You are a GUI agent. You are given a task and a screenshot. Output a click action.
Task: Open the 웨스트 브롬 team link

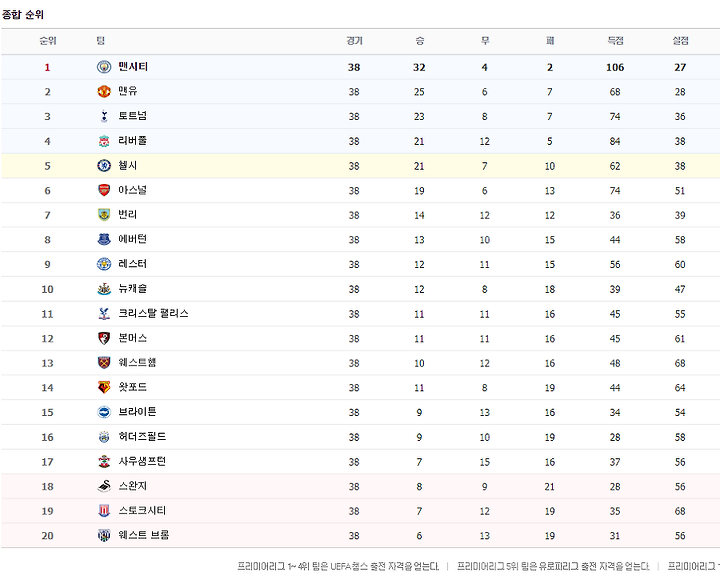click(x=144, y=536)
